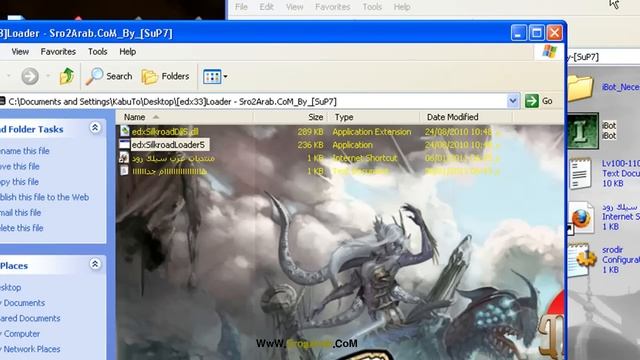The width and height of the screenshot is (640, 360).
Task: Sort by Date Modified column
Action: (466, 117)
